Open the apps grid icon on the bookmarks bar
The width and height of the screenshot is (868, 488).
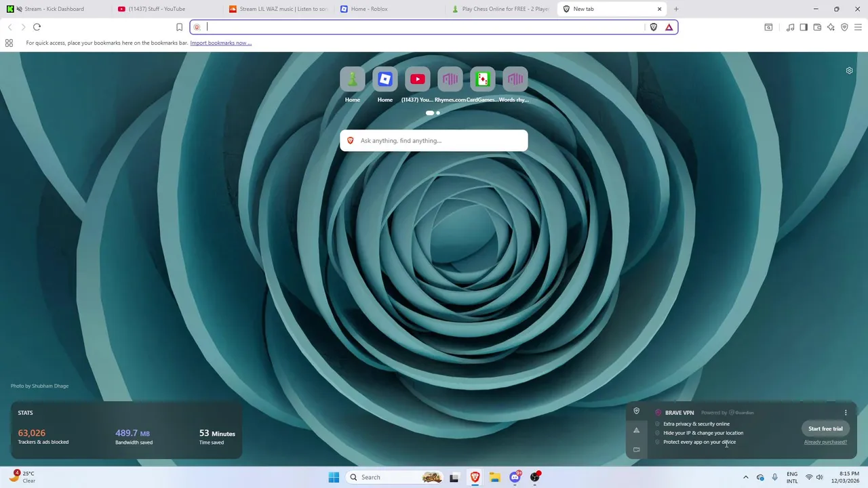[x=9, y=43]
